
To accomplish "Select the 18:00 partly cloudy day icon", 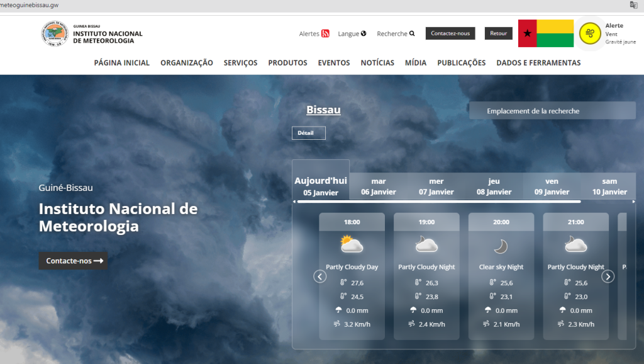I will 352,244.
